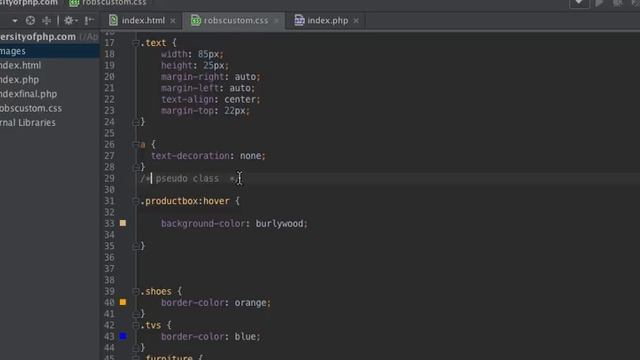Collapse the 'a' rule fold marker

[x=136, y=144]
